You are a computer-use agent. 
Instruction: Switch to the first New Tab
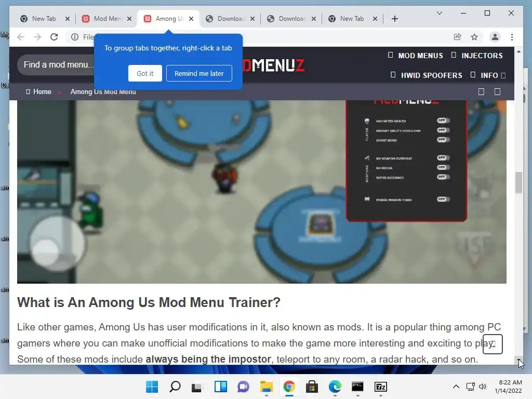click(x=44, y=19)
